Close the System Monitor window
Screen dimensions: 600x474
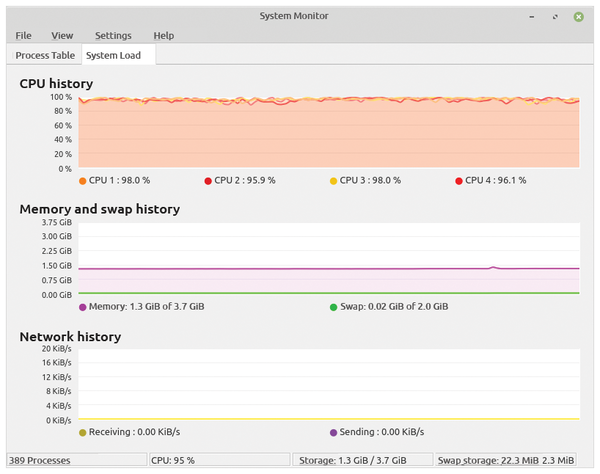(x=579, y=17)
